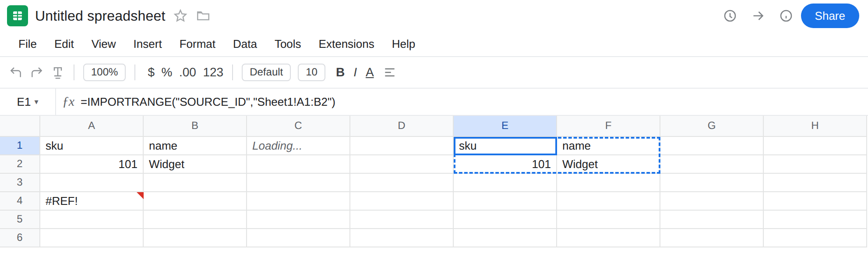
Task: Open the File menu
Action: 28,44
